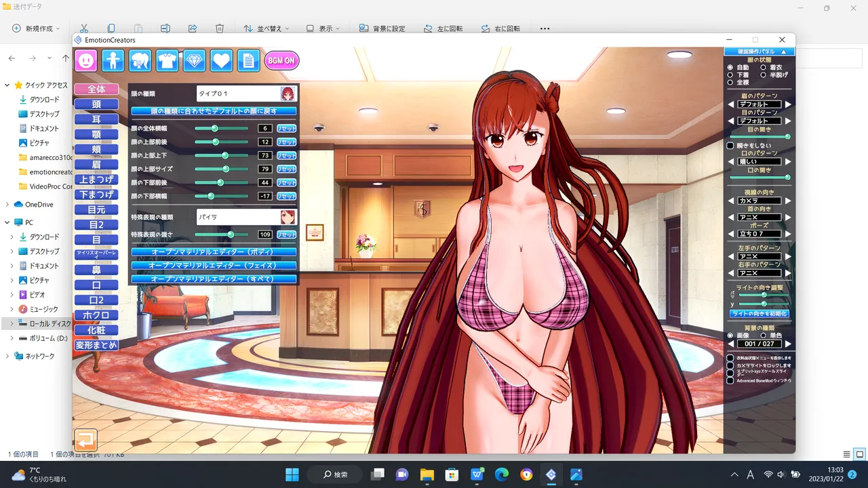Select the 半脱げ clothing state radio
868x488 pixels.
[x=764, y=75]
